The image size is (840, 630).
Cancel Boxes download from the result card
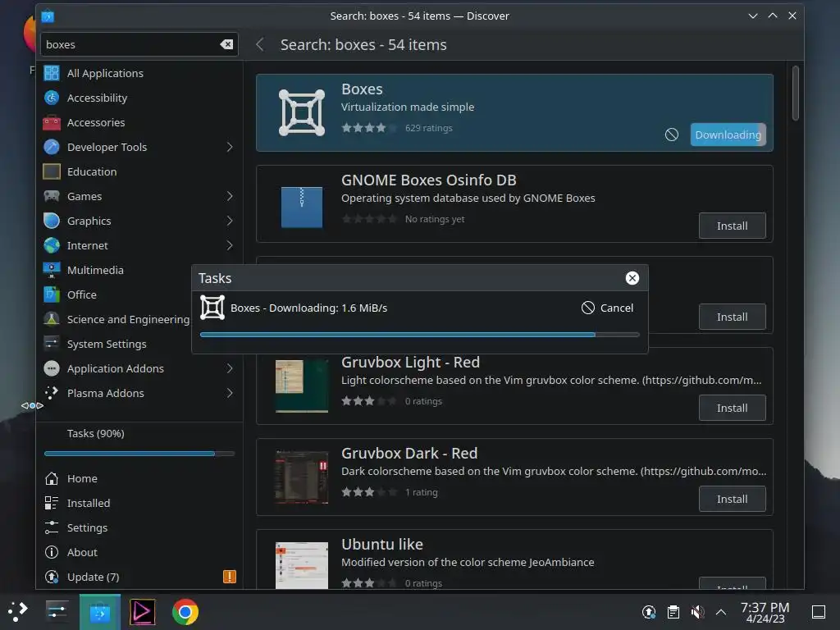click(x=672, y=135)
